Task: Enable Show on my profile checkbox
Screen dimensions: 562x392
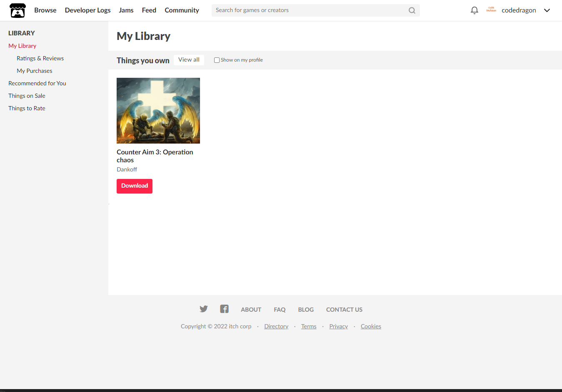Action: coord(217,60)
